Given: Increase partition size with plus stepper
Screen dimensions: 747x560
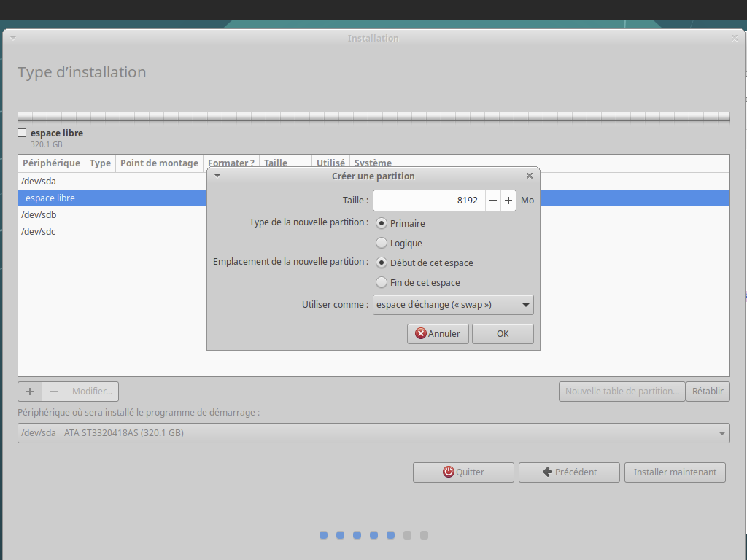Looking at the screenshot, I should coord(508,201).
